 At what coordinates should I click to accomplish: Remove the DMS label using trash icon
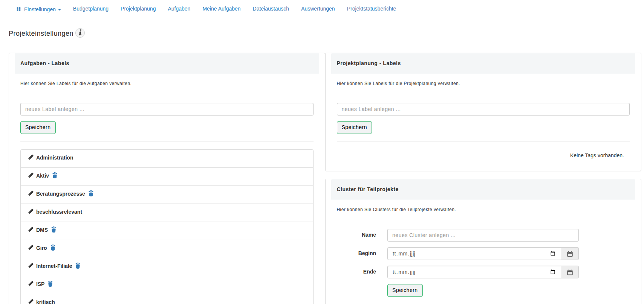[x=54, y=230]
